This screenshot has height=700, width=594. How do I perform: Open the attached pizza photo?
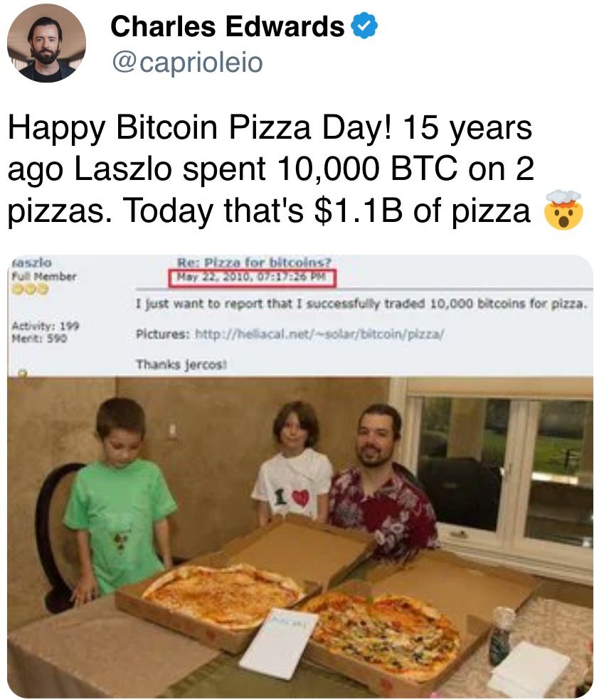[x=300, y=536]
